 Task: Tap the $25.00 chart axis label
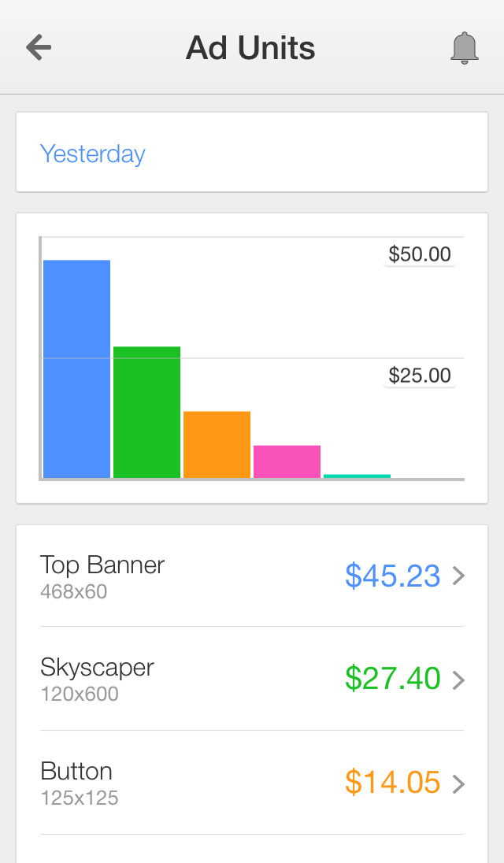pos(420,376)
